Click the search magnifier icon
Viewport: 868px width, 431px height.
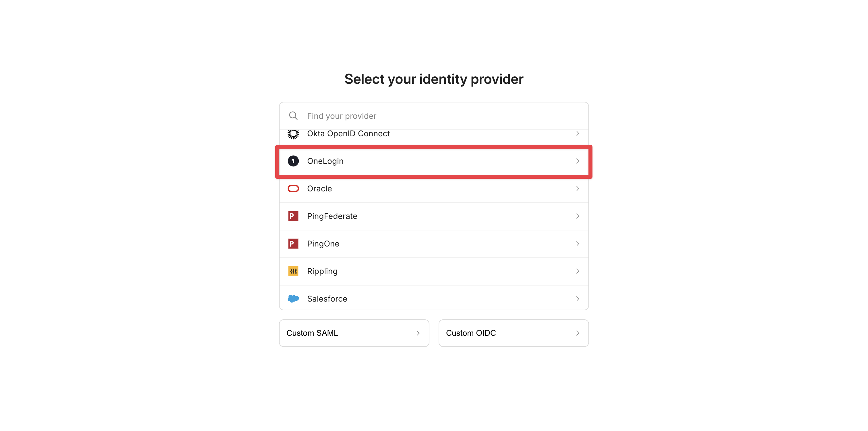pos(293,116)
